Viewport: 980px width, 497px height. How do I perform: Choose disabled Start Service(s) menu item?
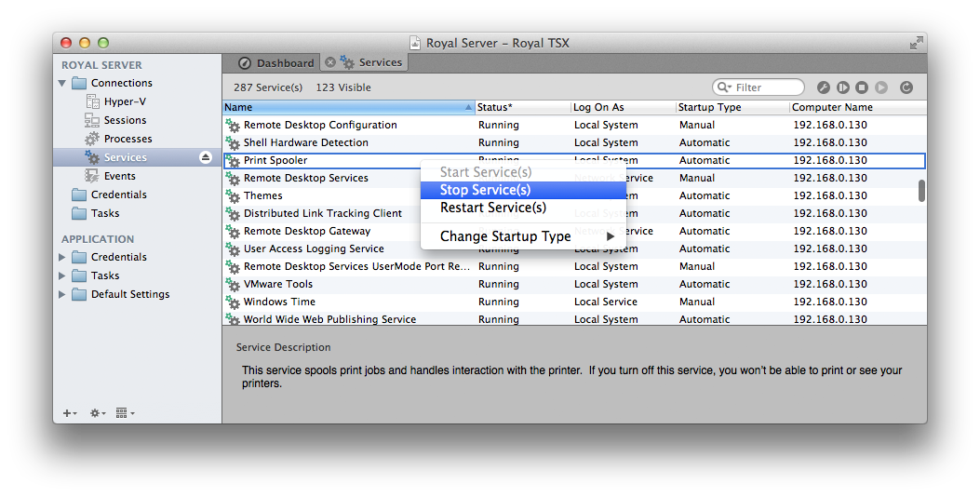tap(524, 172)
